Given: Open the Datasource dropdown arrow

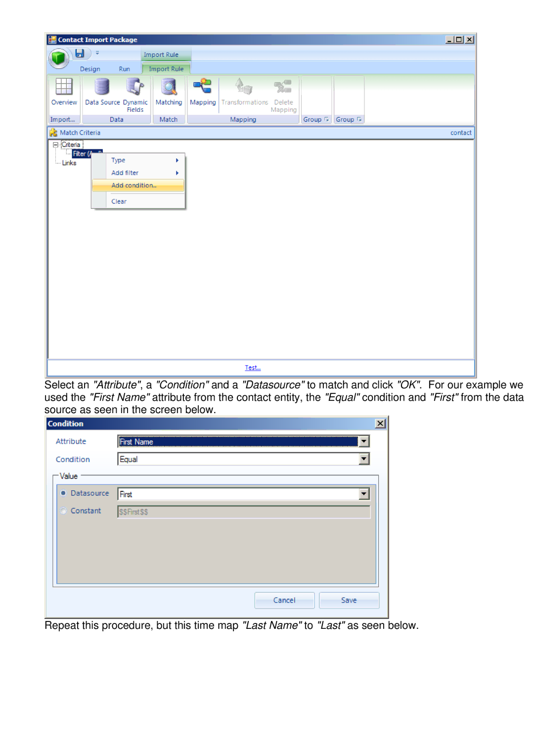Looking at the screenshot, I should [364, 493].
